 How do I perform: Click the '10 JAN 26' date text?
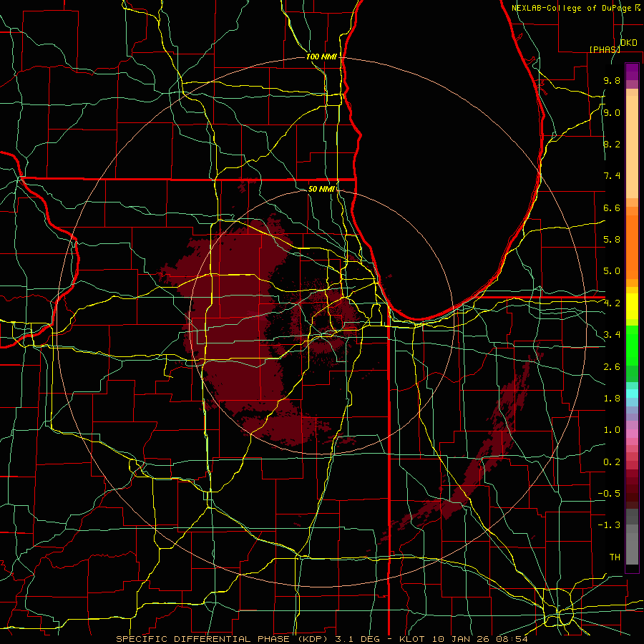coord(463,639)
